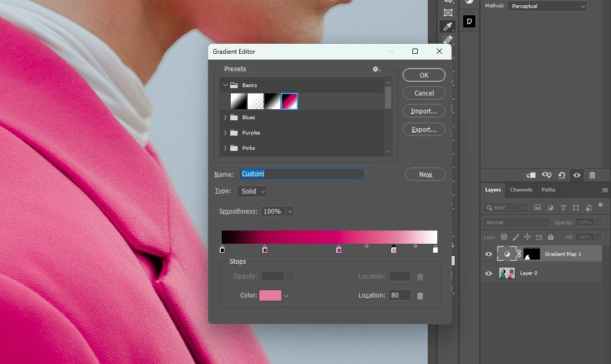Switch to the Paths tab
Screen dimensions: 611x364
click(548, 190)
